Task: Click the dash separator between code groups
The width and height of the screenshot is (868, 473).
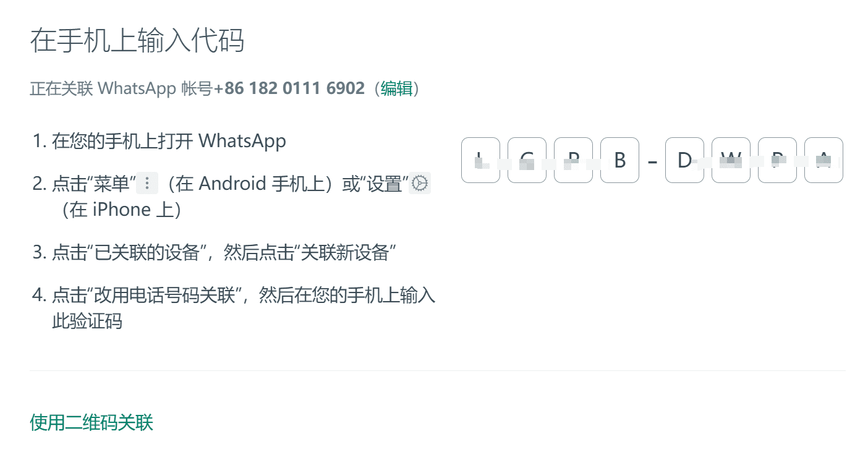Action: 652,162
